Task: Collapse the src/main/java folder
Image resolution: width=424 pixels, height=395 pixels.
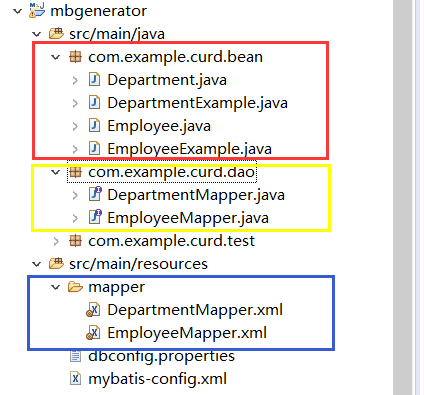Action: click(x=36, y=34)
